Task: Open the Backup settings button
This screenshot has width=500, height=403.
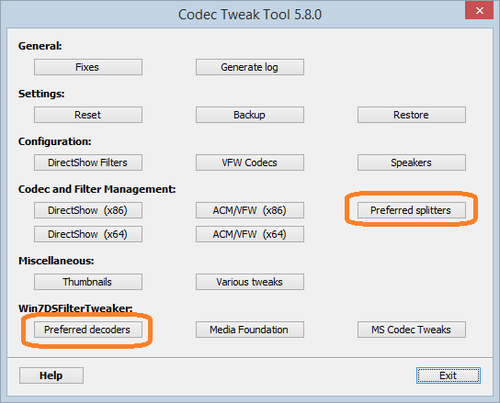Action: click(x=250, y=115)
